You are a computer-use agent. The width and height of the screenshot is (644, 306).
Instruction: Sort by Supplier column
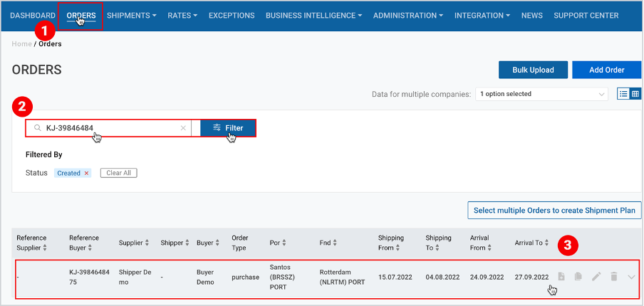(x=147, y=243)
